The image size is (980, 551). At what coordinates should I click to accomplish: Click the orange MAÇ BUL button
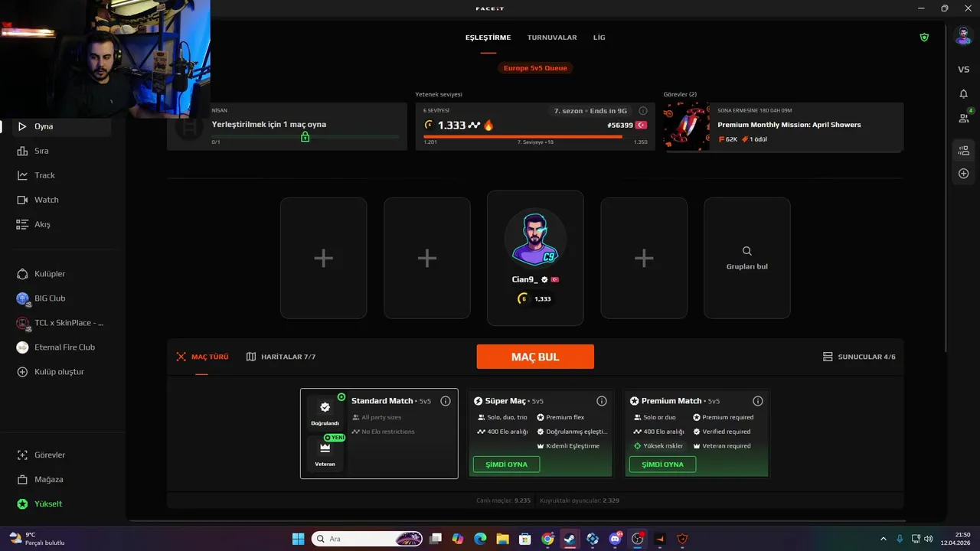point(535,357)
